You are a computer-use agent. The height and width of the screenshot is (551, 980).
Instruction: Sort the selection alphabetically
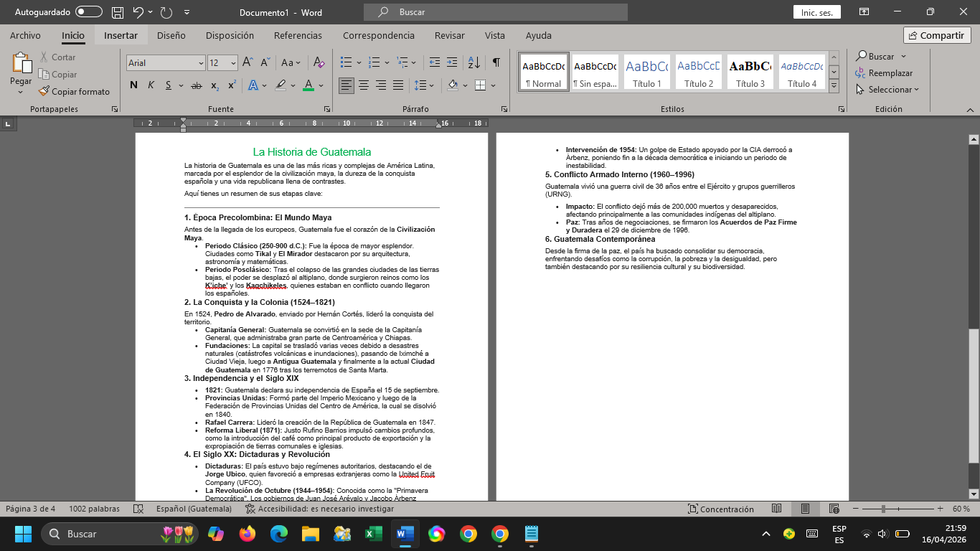tap(474, 63)
